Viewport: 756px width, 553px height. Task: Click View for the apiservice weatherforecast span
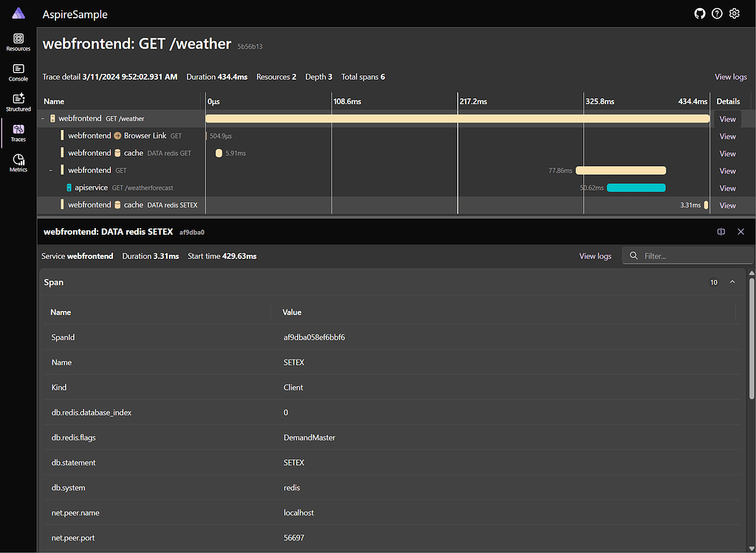pos(727,188)
